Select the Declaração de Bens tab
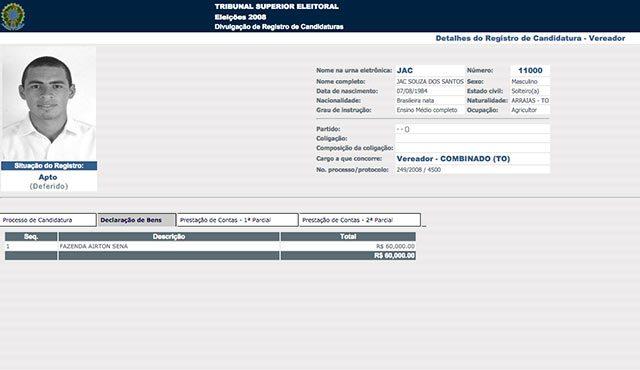The width and height of the screenshot is (640, 370). [137, 220]
